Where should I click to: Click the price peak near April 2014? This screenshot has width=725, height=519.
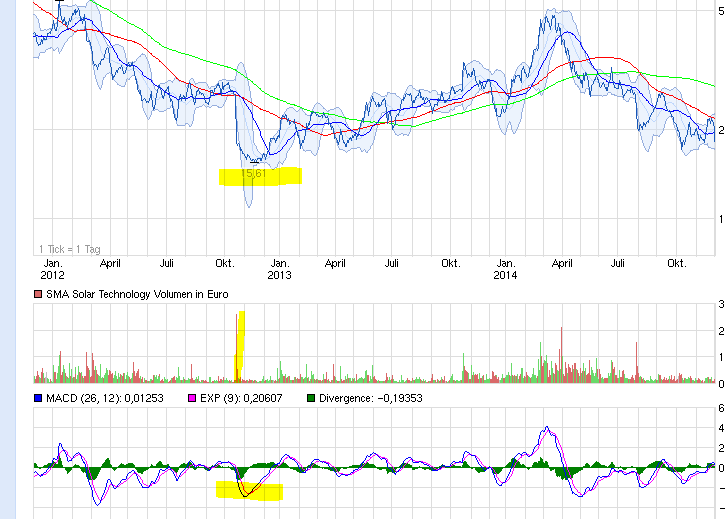click(x=549, y=15)
